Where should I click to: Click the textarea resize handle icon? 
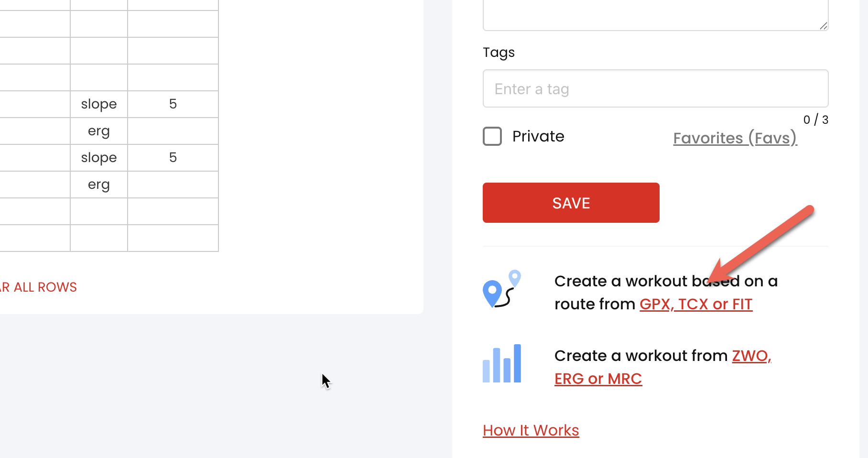pos(823,26)
